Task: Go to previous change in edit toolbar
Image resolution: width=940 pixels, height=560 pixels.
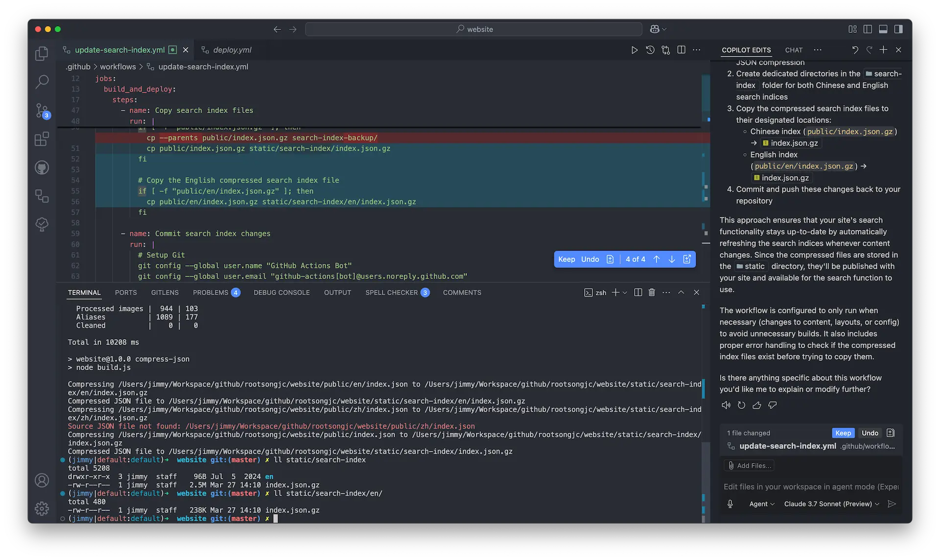Action: pos(657,259)
